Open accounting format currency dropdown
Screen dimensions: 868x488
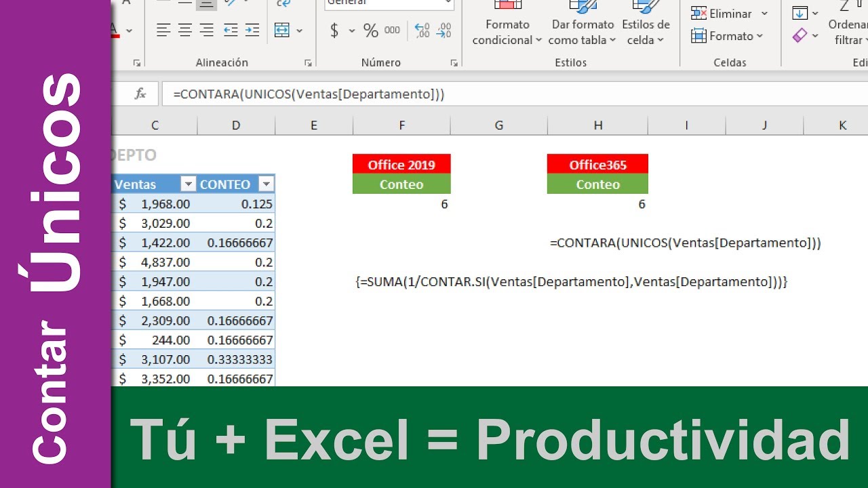click(351, 30)
